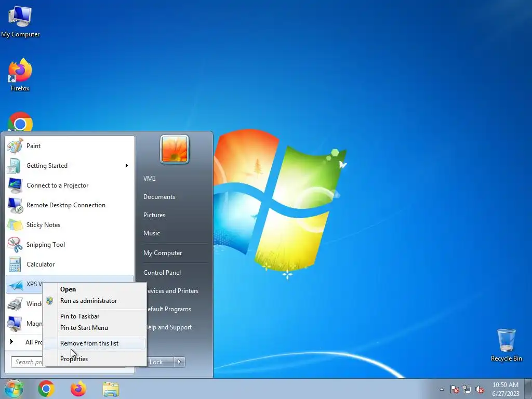The height and width of the screenshot is (399, 532).
Task: Open Sticky Notes program
Action: (70, 225)
